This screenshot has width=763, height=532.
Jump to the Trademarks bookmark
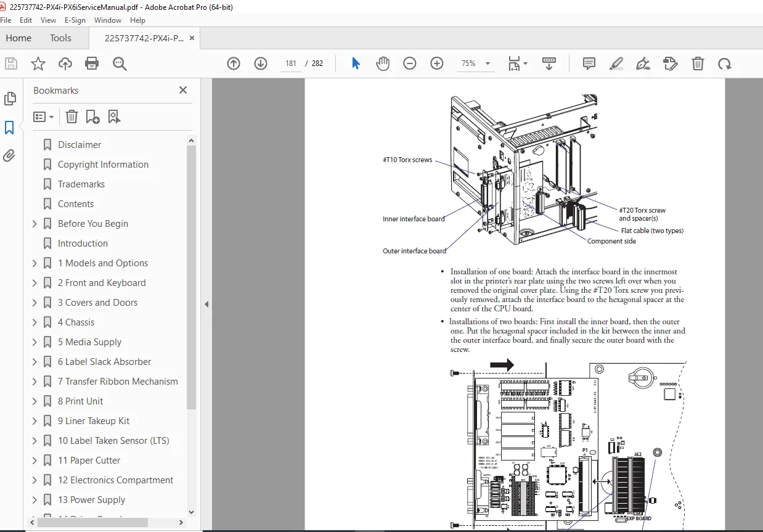[81, 184]
